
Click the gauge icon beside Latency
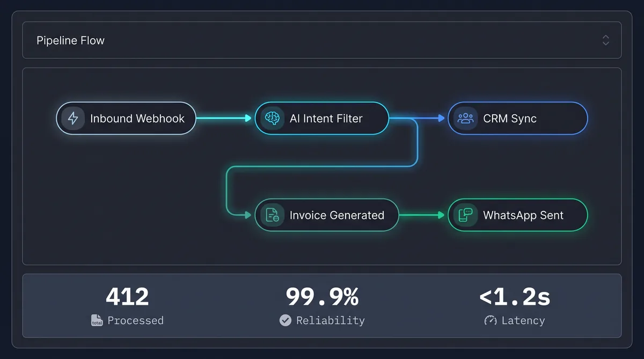[x=491, y=320]
